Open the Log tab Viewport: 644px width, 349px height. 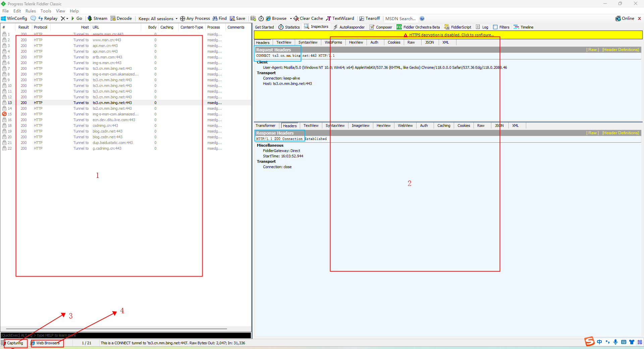pos(482,27)
